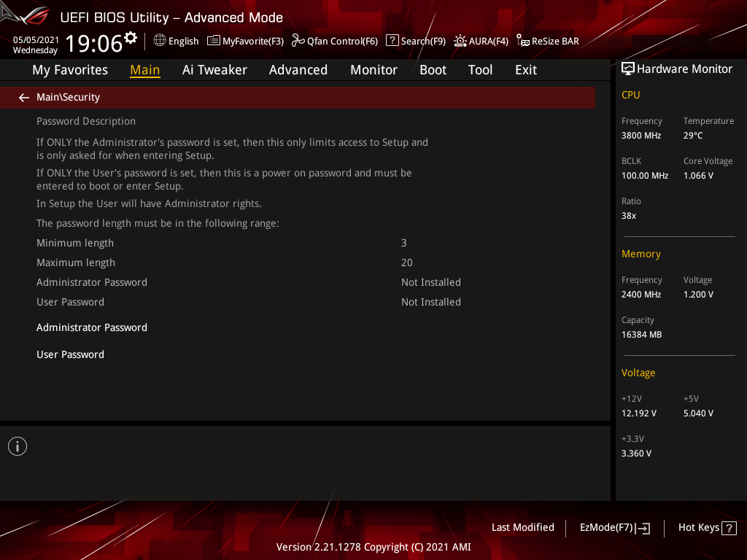Click Capacity 16384 MB value
Image resolution: width=747 pixels, height=560 pixels.
(x=641, y=335)
